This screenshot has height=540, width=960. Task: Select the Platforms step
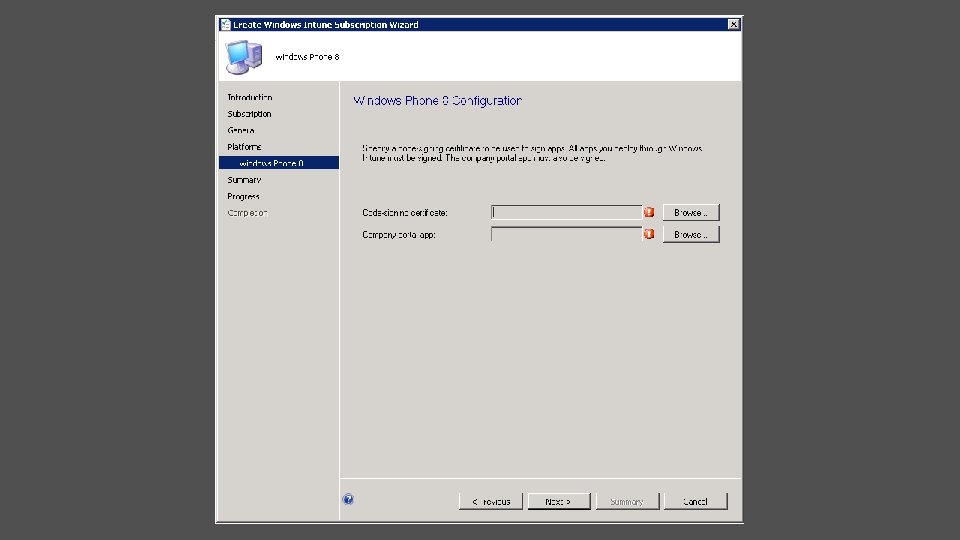pyautogui.click(x=244, y=147)
